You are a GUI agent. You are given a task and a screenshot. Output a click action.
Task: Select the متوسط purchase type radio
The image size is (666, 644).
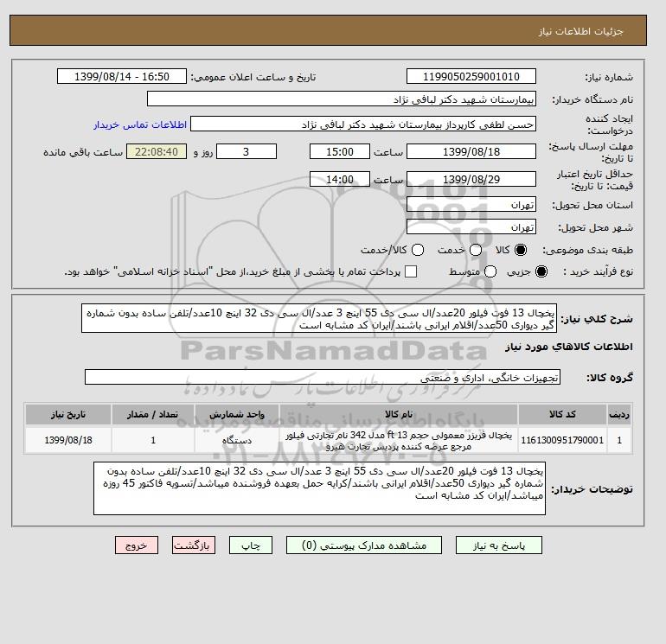point(490,271)
